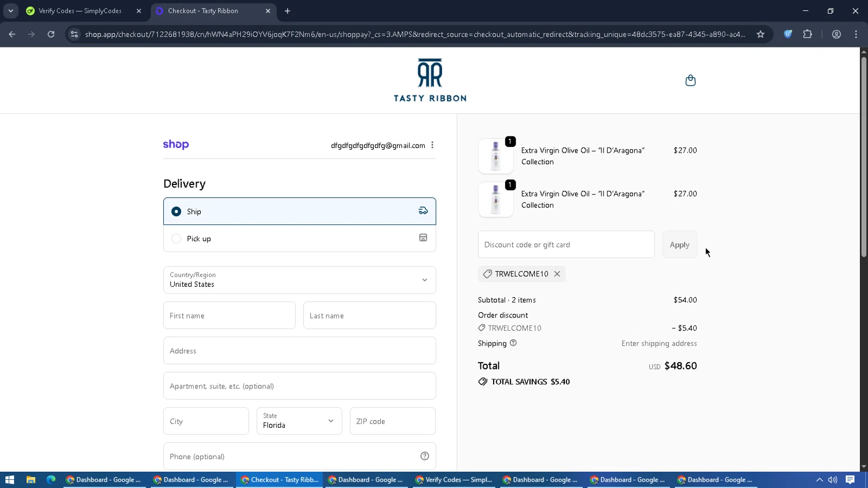Open the Chrome three-dot menu

pos(856,34)
